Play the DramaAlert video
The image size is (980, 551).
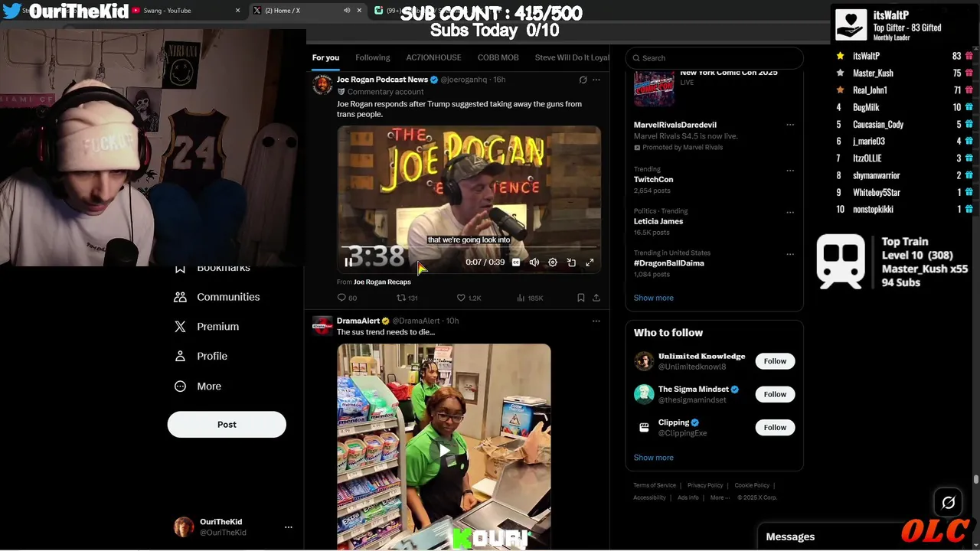[444, 451]
